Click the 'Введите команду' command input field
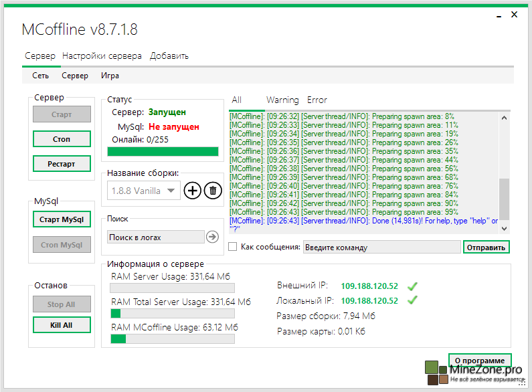Image resolution: width=532 pixels, height=392 pixels. point(381,248)
